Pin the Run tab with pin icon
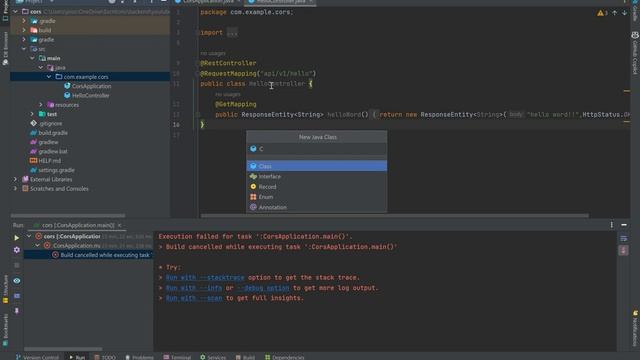 pyautogui.click(x=17, y=311)
